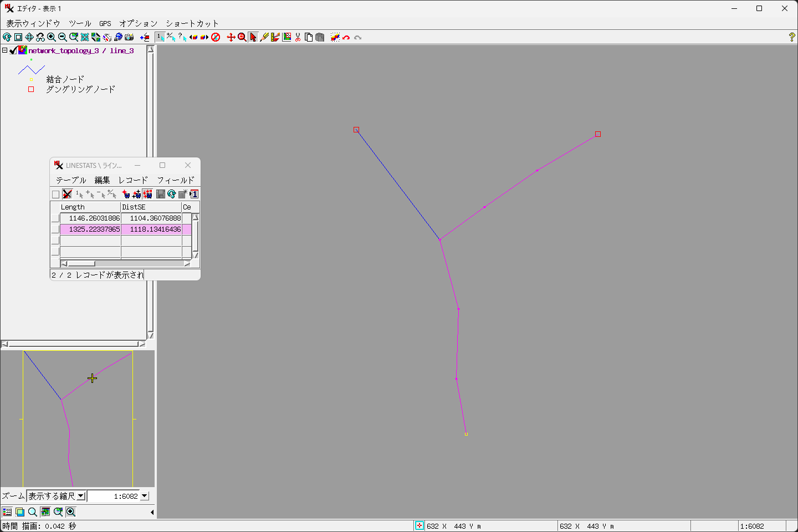This screenshot has width=798, height=532.
Task: Open the ツール menu
Action: point(80,23)
